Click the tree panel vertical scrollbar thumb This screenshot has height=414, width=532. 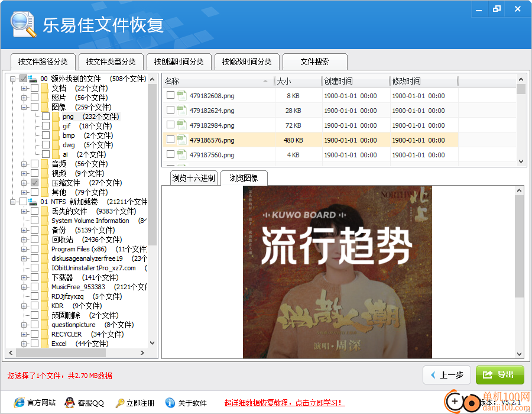152,164
